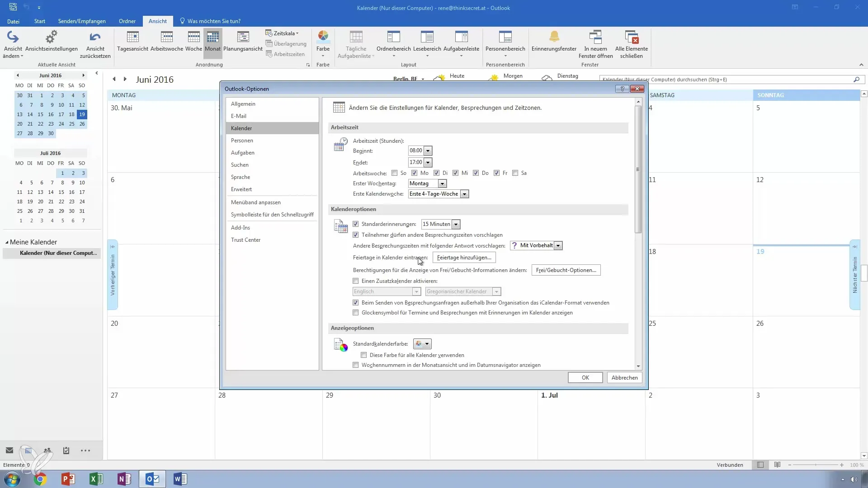
Task: Open the Erinnerungsfenster bell
Action: coord(554,41)
